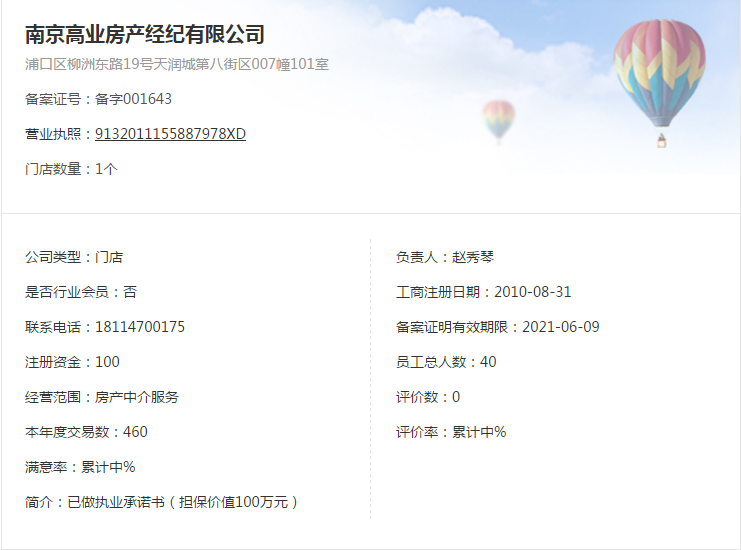741x550 pixels.
Task: Open the business license number link
Action: tap(170, 134)
